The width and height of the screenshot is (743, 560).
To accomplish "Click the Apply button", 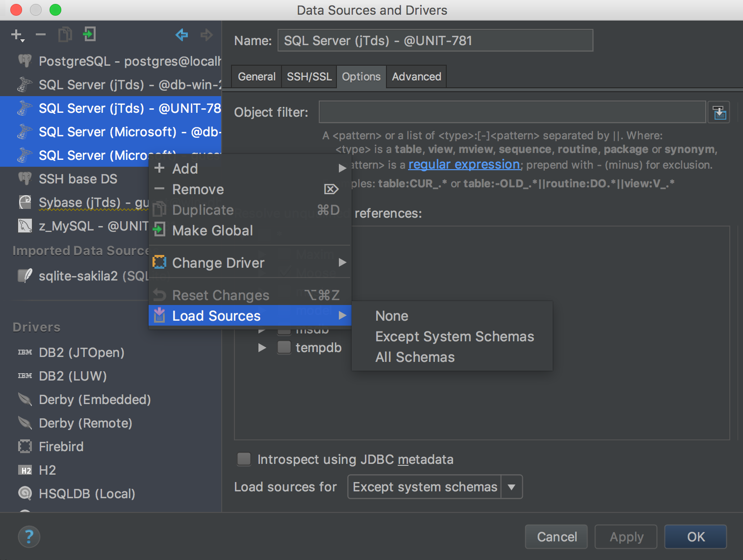I will (x=626, y=537).
